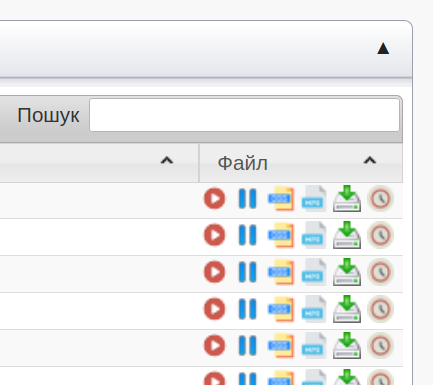Click the phone clock icon in first row

tap(380, 199)
